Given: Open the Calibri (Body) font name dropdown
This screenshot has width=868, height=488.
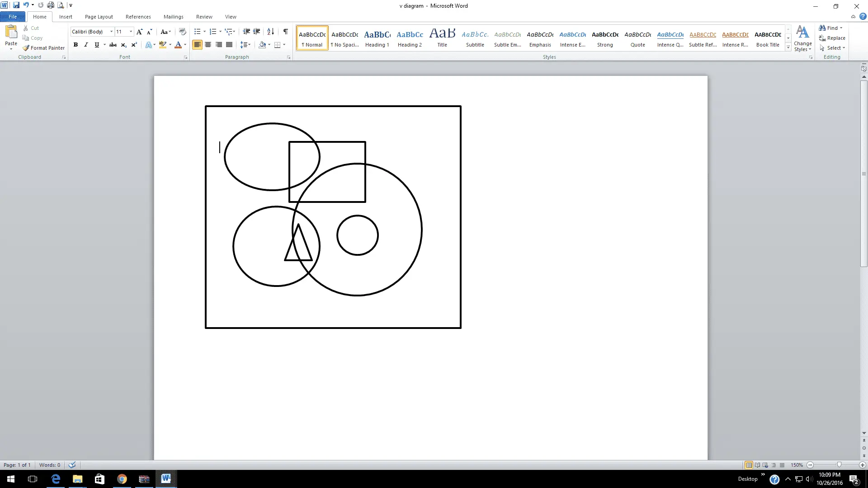Looking at the screenshot, I should [x=111, y=32].
